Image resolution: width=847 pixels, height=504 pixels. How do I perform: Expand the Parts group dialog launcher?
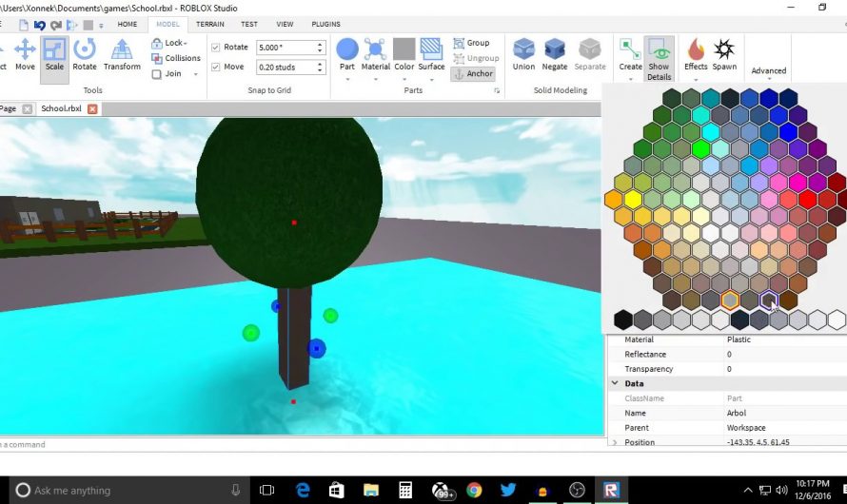click(497, 90)
